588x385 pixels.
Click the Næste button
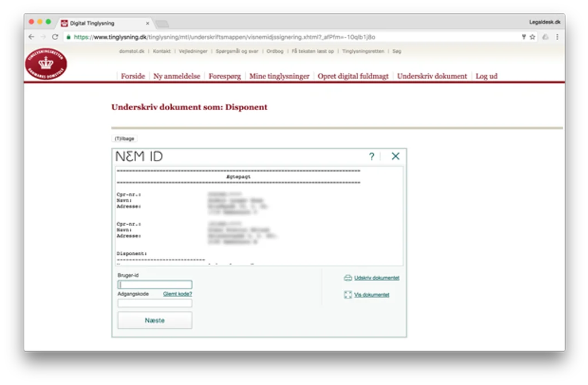pos(155,321)
